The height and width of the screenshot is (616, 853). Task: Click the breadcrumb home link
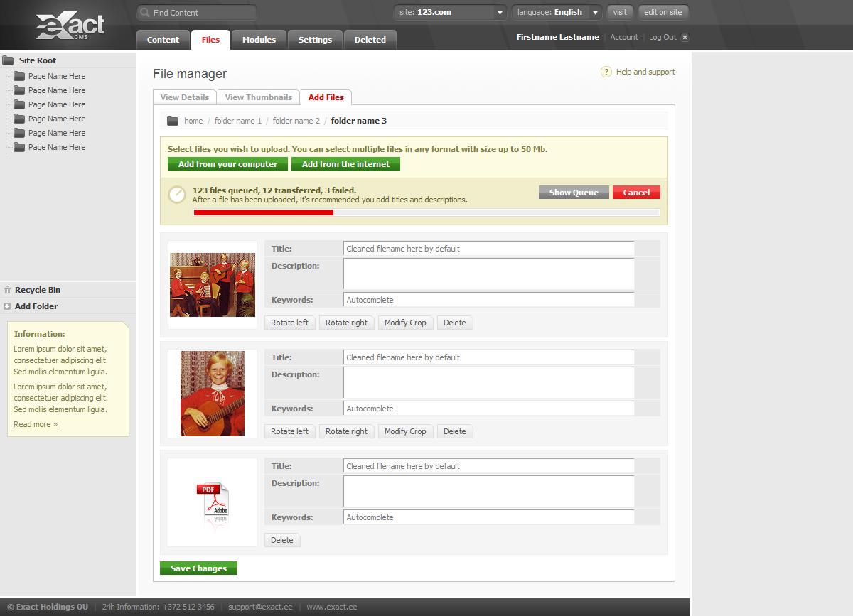click(193, 121)
